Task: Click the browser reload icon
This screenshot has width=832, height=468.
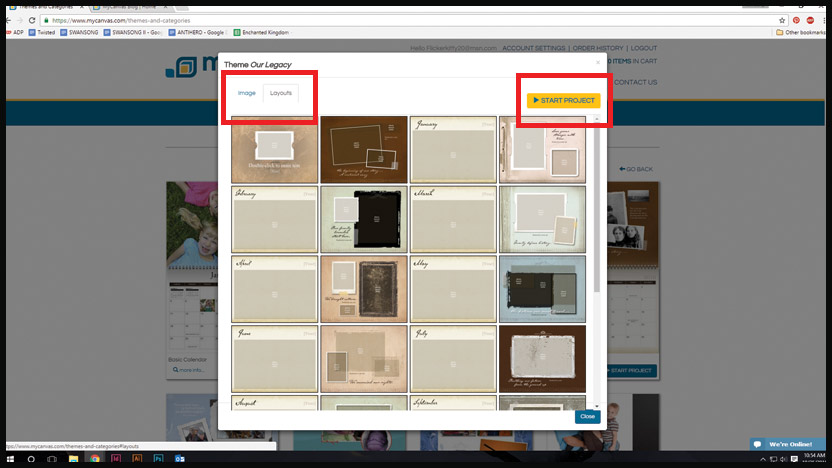Action: tap(32, 20)
